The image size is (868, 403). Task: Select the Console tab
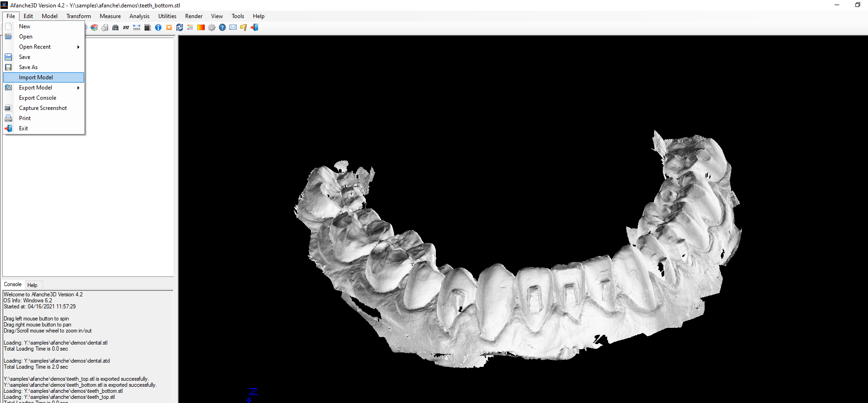point(13,285)
